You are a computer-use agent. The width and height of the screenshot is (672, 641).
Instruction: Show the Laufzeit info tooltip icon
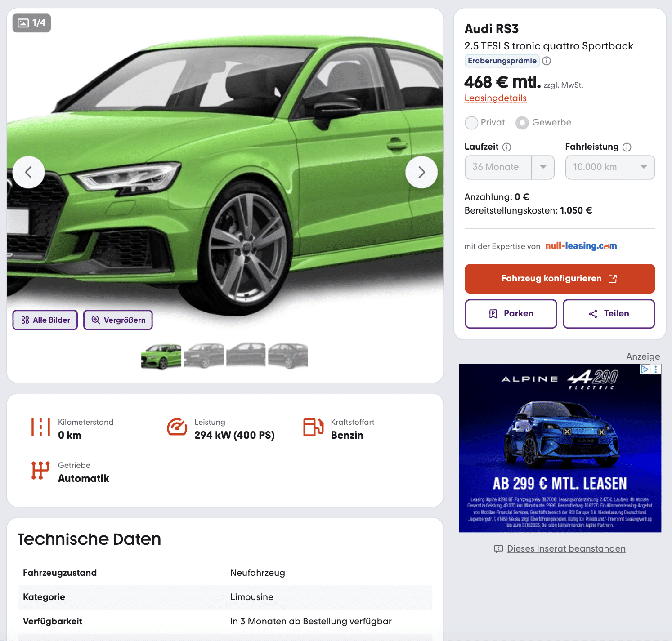point(506,147)
